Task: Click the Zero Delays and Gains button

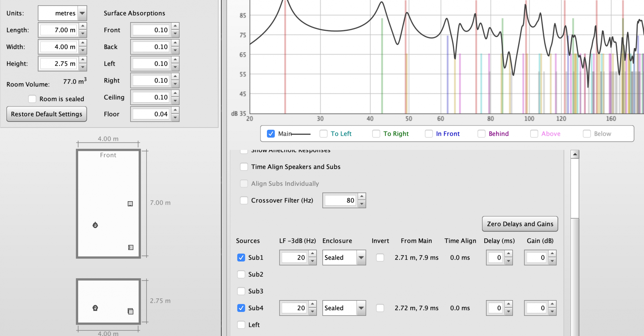Action: pyautogui.click(x=520, y=224)
